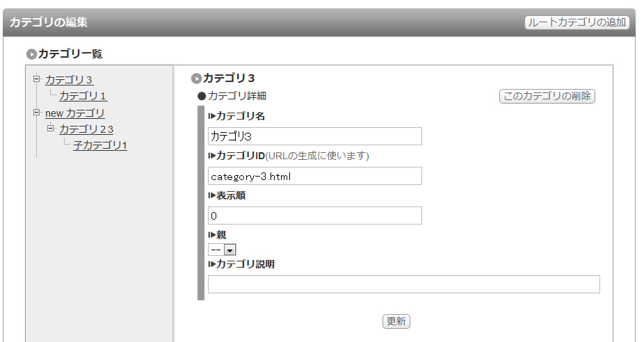The height and width of the screenshot is (342, 644).
Task: Collapse the カテゴリ23 tree node
Action: 50,128
